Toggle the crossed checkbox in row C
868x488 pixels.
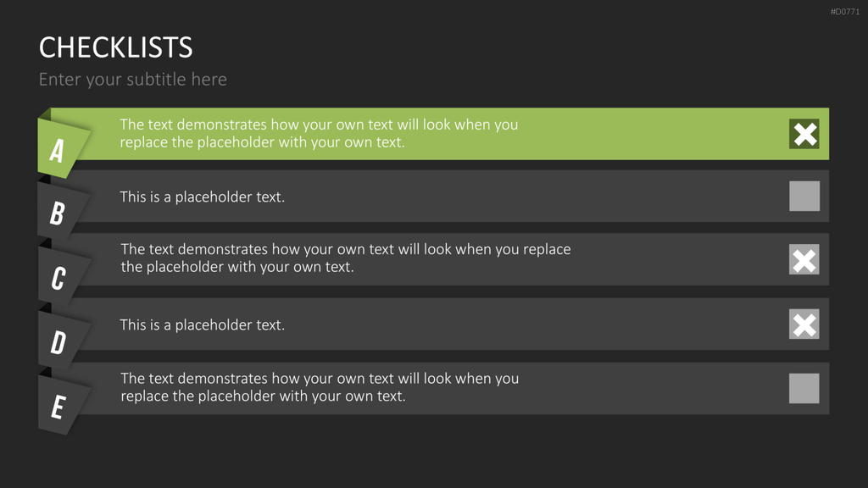(804, 259)
